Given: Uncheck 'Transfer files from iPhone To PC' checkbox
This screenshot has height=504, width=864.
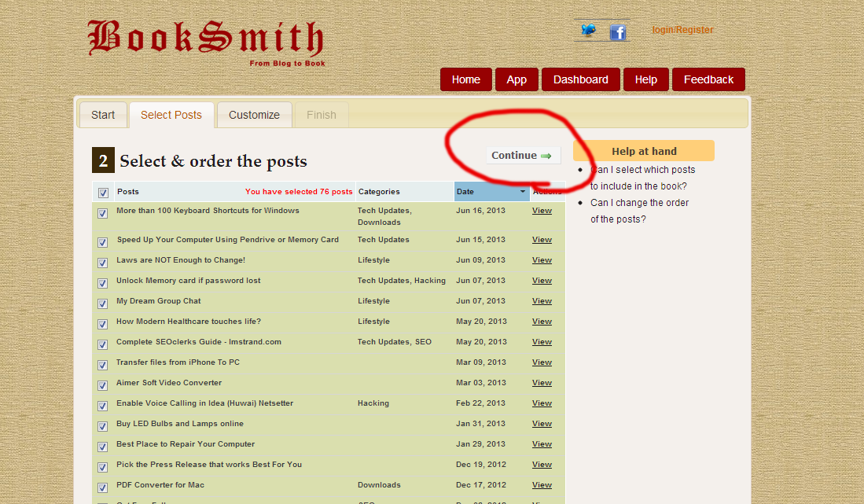Looking at the screenshot, I should click(x=102, y=365).
